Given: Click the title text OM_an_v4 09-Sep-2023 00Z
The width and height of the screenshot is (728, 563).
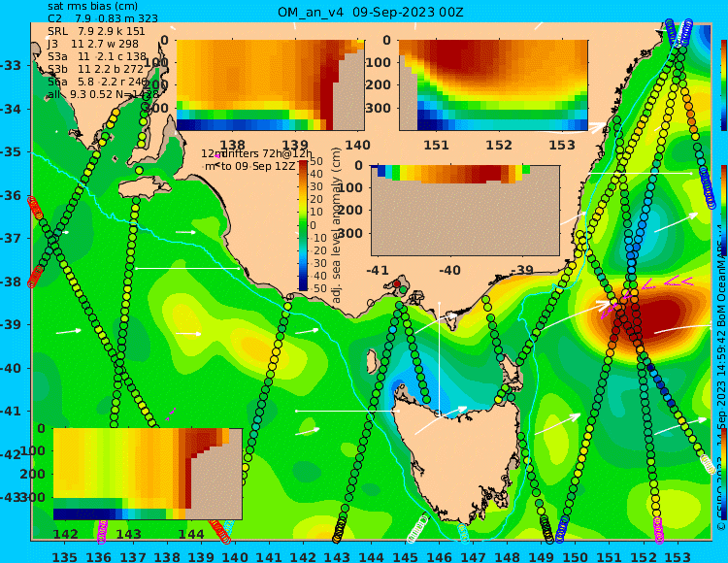Looking at the screenshot, I should click(370, 12).
